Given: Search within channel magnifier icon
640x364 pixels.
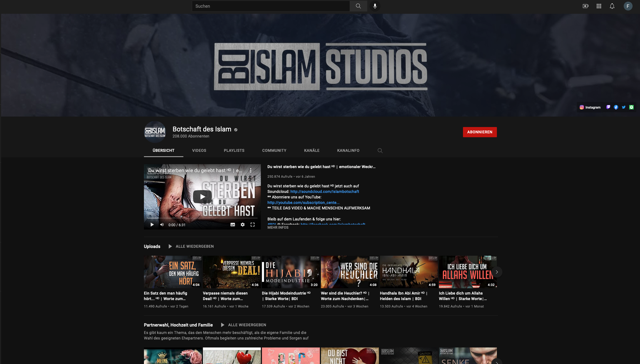Looking at the screenshot, I should [x=380, y=150].
